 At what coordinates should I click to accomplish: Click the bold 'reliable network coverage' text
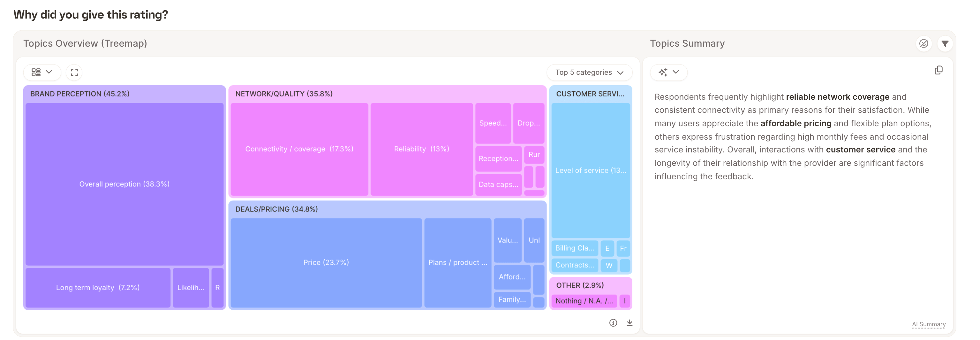click(837, 97)
